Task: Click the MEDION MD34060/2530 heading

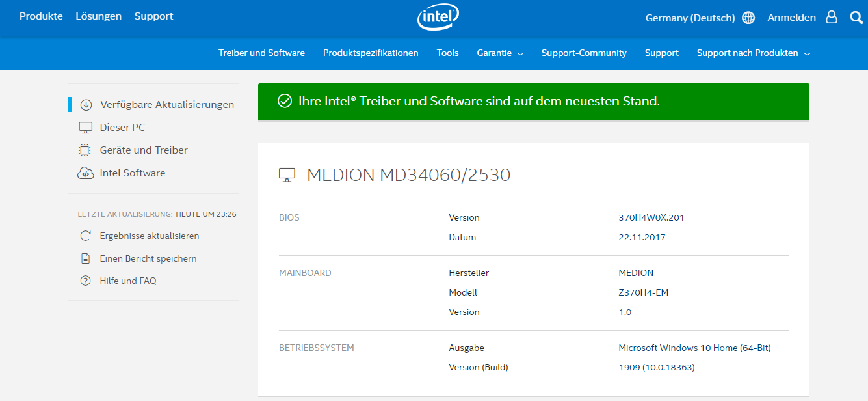Action: coord(408,175)
